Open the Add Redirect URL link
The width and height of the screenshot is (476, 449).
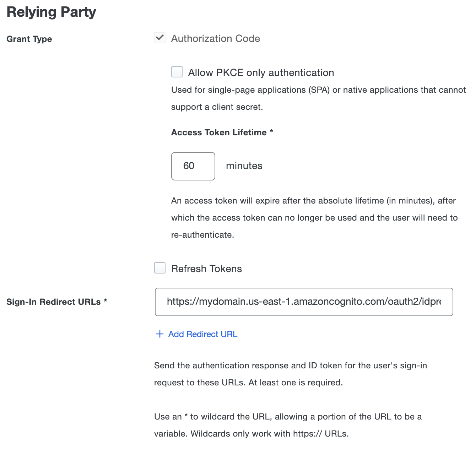(x=202, y=334)
